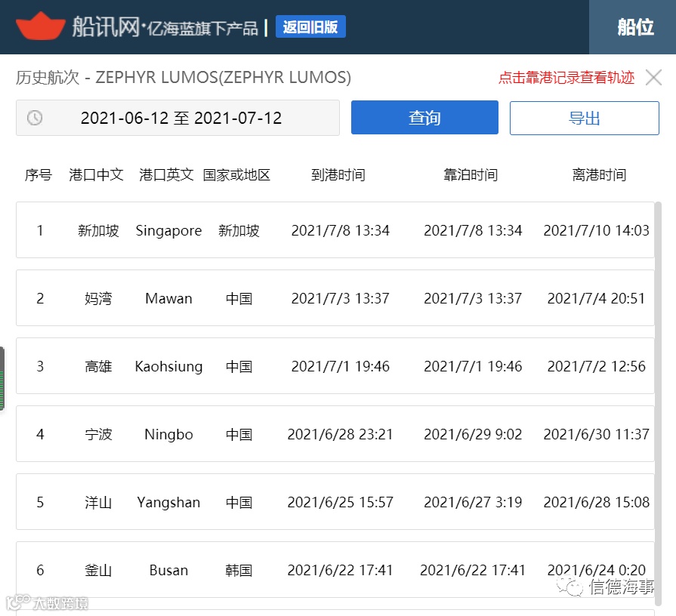
Task: Click the 港口英文 column header
Action: [166, 175]
